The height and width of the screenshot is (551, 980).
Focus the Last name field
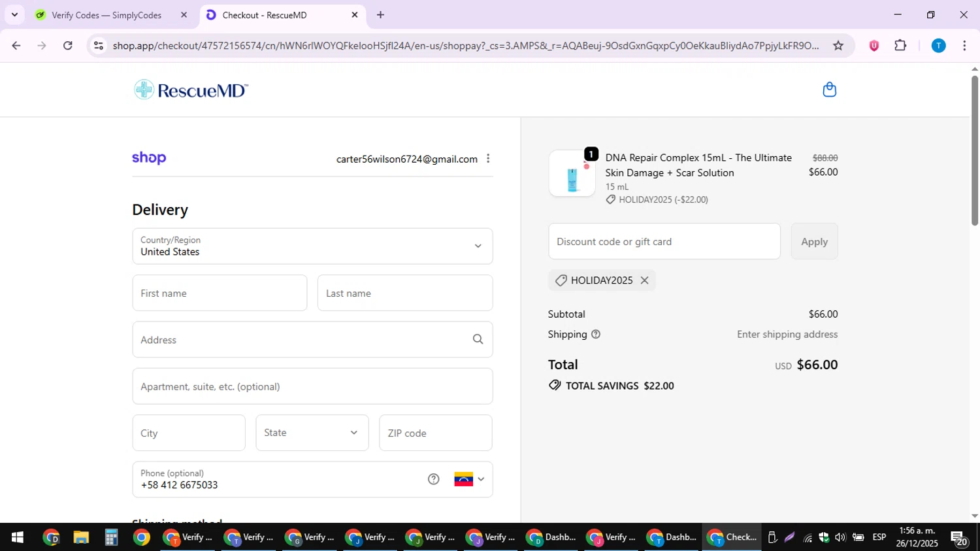405,293
